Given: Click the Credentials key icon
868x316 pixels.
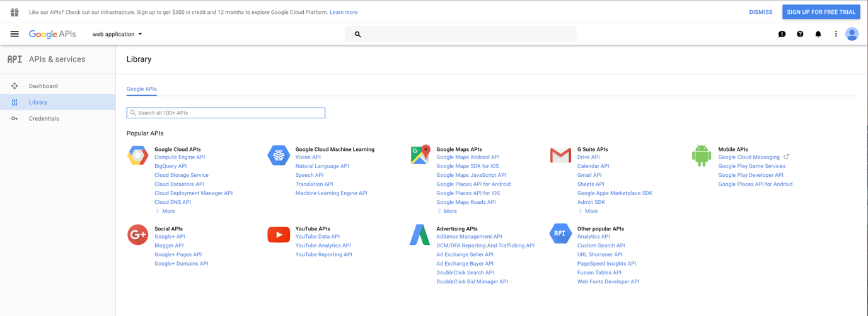Looking at the screenshot, I should [x=14, y=118].
